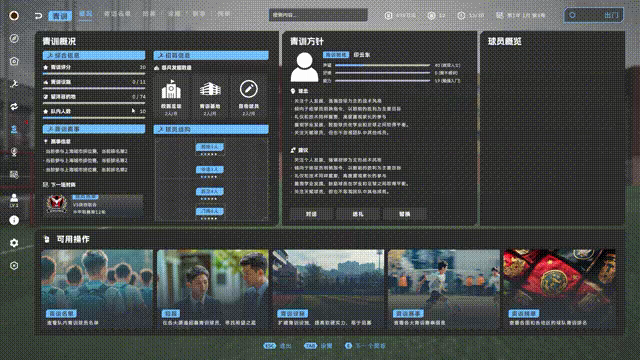Click the 替换 button under youth policy
Viewport: 640px width, 360px height.
(404, 214)
